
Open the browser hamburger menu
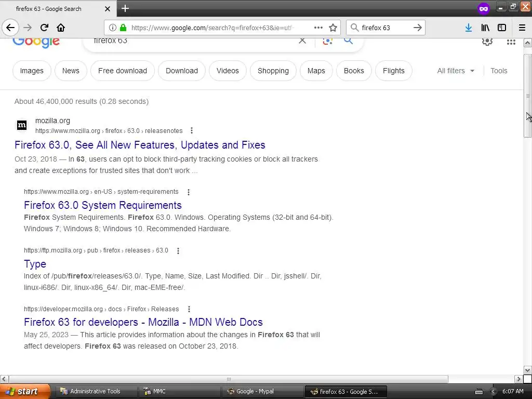pos(522,28)
